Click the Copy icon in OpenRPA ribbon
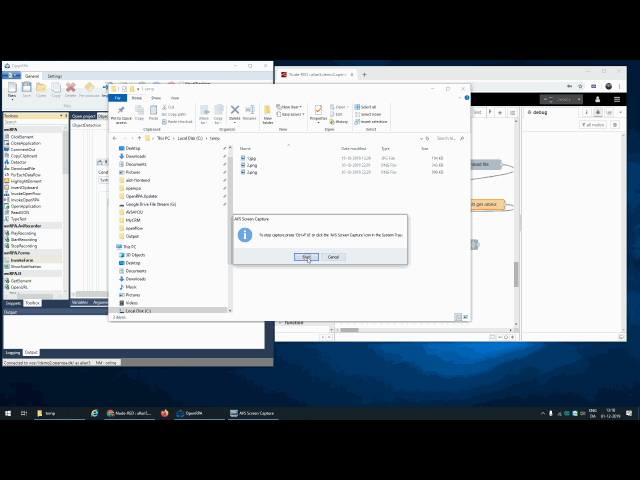Viewport: 640px width, 480px height. point(56,89)
